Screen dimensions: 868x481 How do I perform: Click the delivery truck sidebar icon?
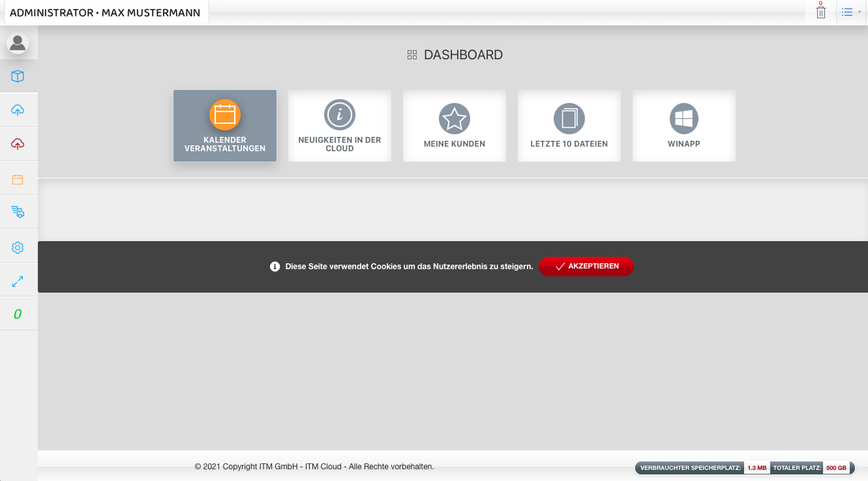(x=18, y=211)
